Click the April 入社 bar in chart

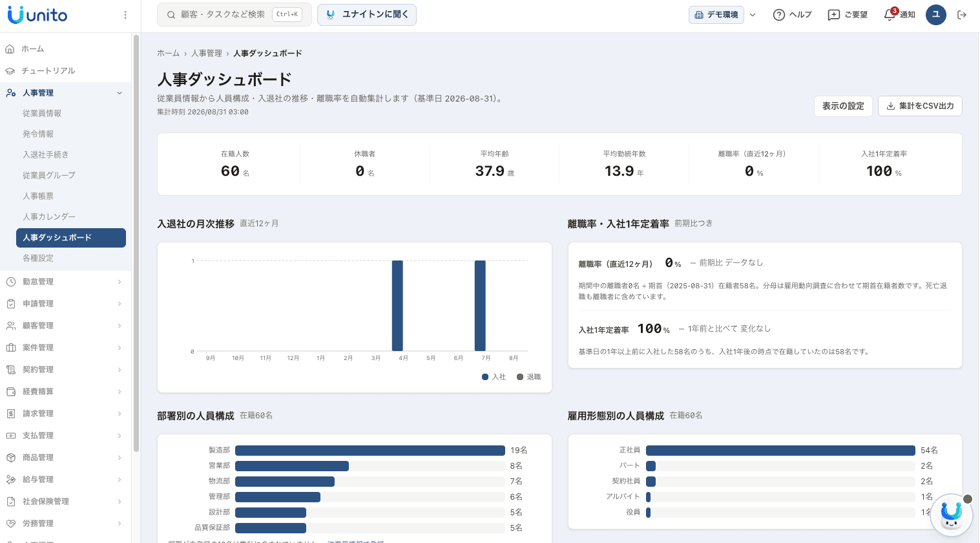[397, 306]
